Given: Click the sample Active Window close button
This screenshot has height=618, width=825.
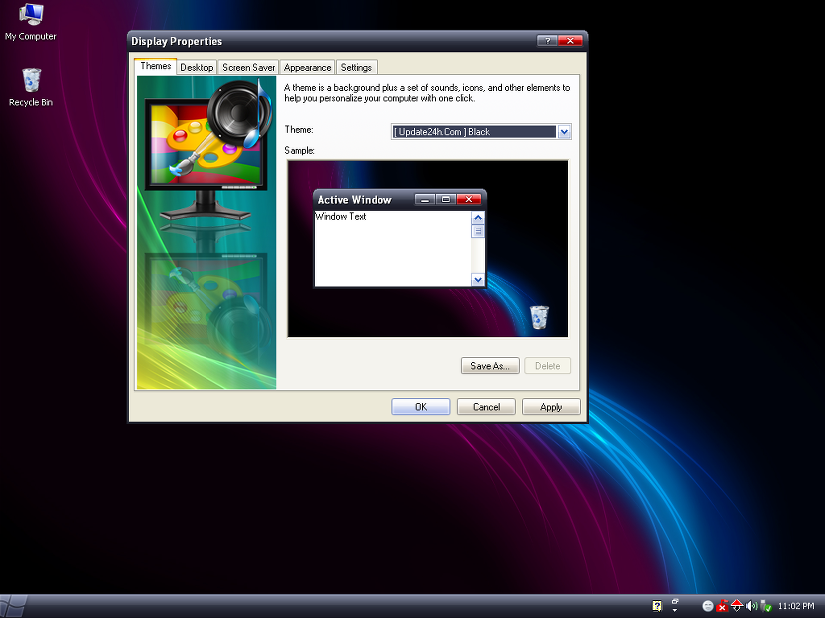Looking at the screenshot, I should [469, 199].
